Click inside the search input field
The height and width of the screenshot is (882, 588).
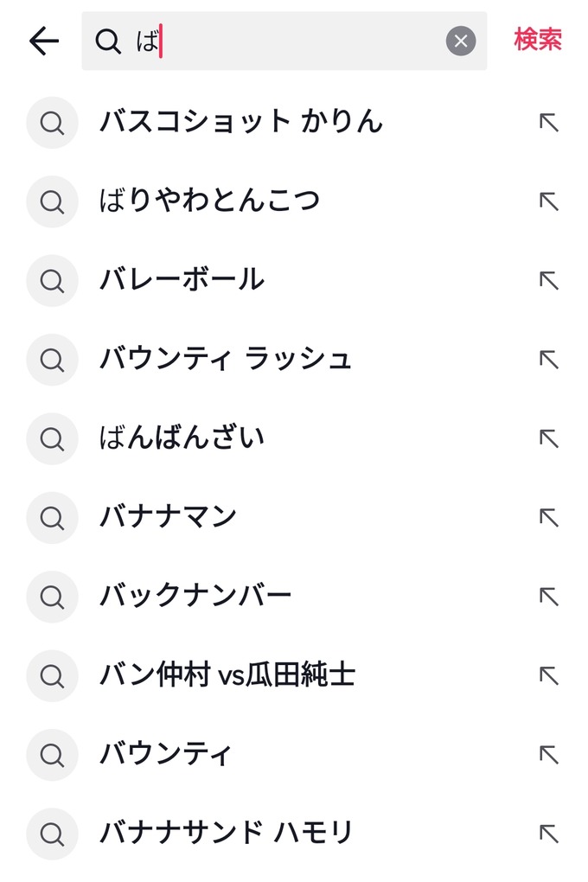(x=294, y=41)
